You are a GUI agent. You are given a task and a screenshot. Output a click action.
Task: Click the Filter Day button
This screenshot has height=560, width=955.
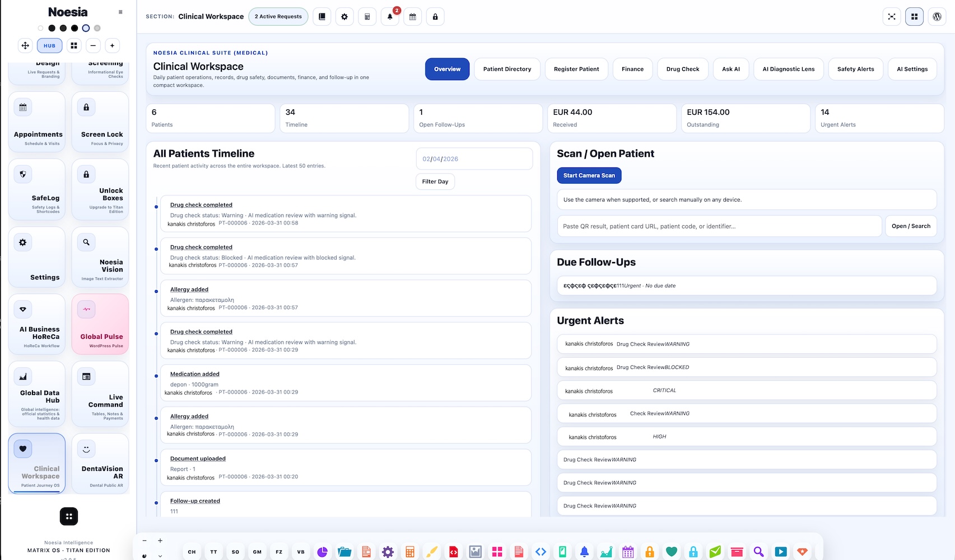[x=435, y=181]
